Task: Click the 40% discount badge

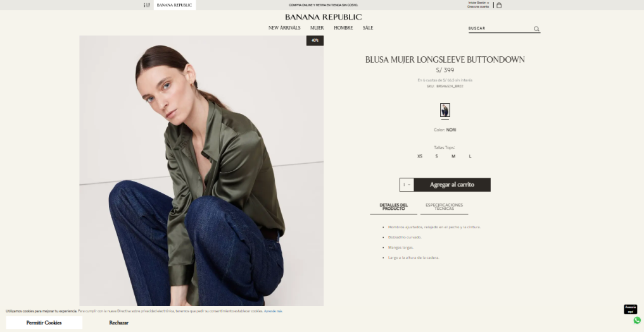Action: [x=315, y=40]
